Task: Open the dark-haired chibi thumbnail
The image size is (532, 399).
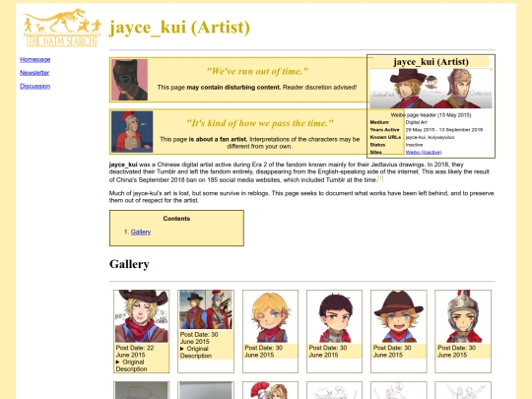Action: click(x=334, y=316)
